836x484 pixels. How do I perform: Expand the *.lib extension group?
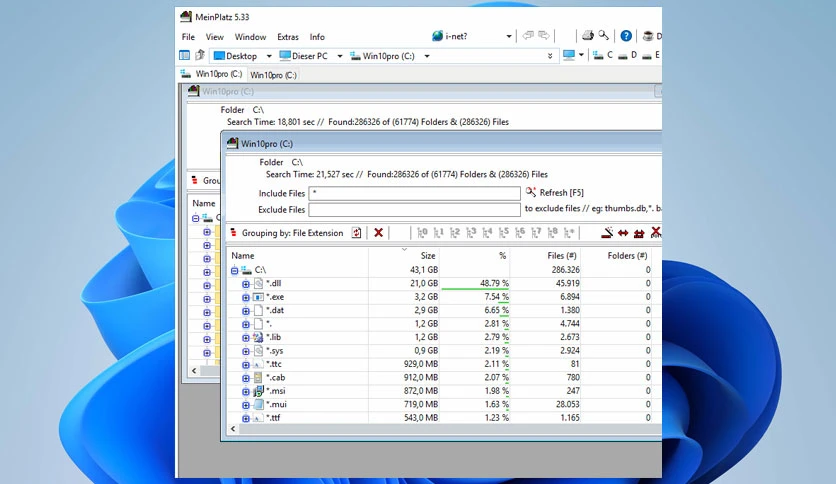[246, 338]
